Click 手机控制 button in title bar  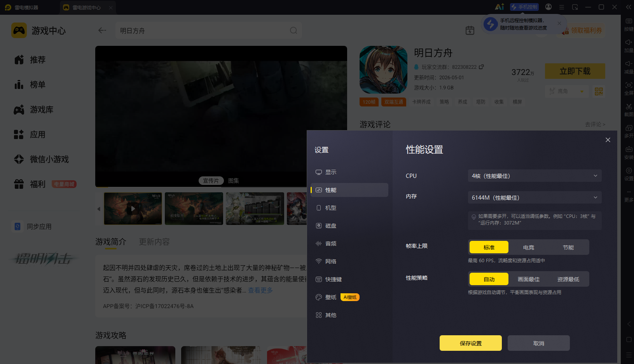[x=524, y=7]
